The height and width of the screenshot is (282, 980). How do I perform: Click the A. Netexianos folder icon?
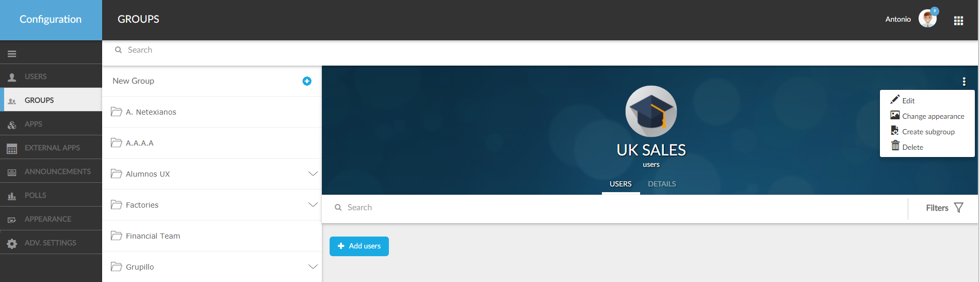click(117, 112)
